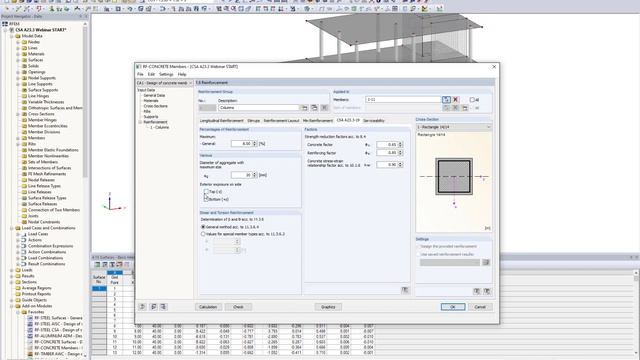
Task: Click the RFEM root icon in Project Navigator
Action: [x=5, y=24]
